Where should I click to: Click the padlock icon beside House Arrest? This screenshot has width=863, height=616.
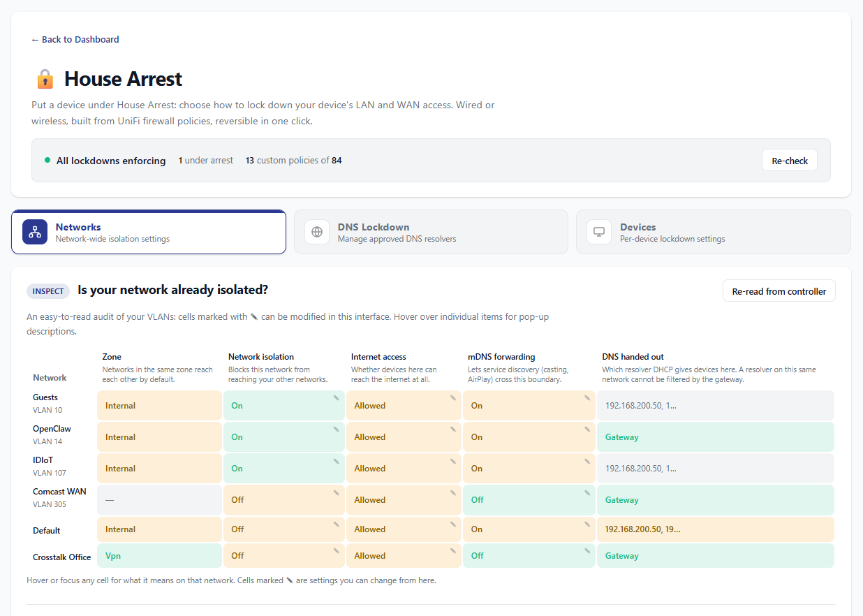click(x=45, y=79)
